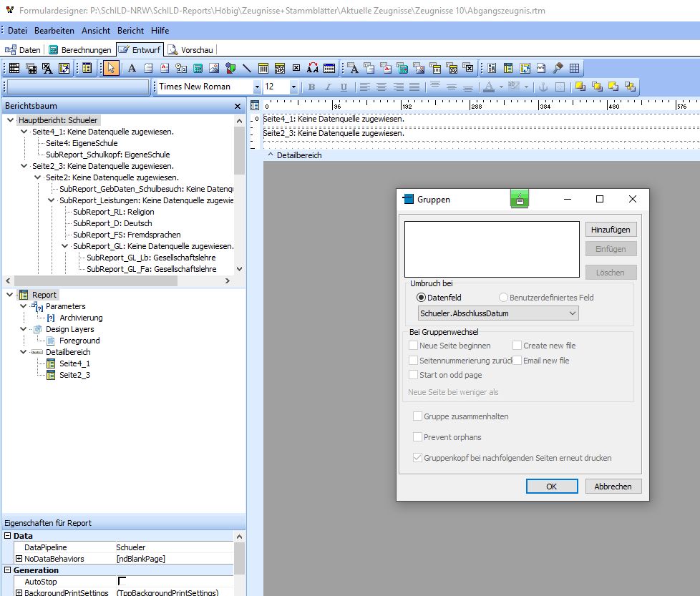This screenshot has height=596, width=700.
Task: Select the Benutzerdefiniertes Feld radio button
Action: [503, 298]
